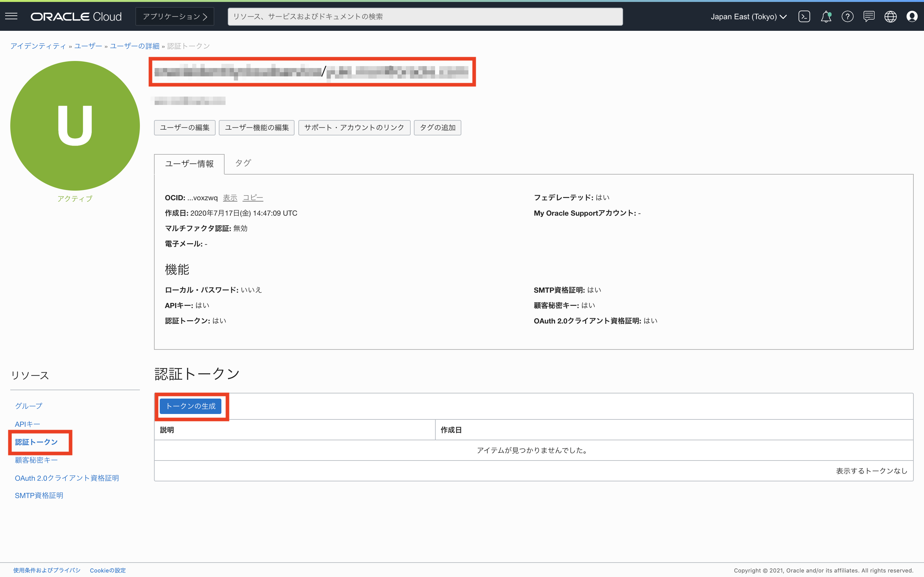Click the help question mark icon
The height and width of the screenshot is (577, 924).
pyautogui.click(x=847, y=16)
